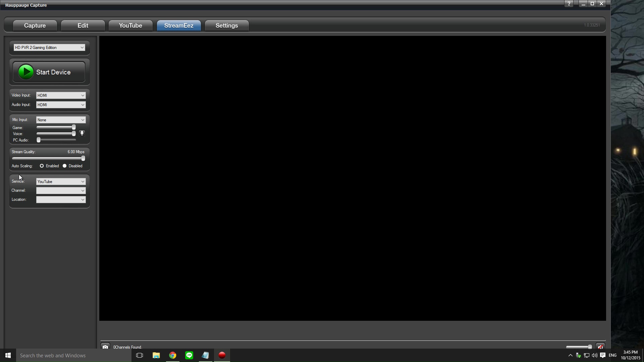The width and height of the screenshot is (644, 362).
Task: Click the Search the web and Windows box
Action: [x=74, y=355]
